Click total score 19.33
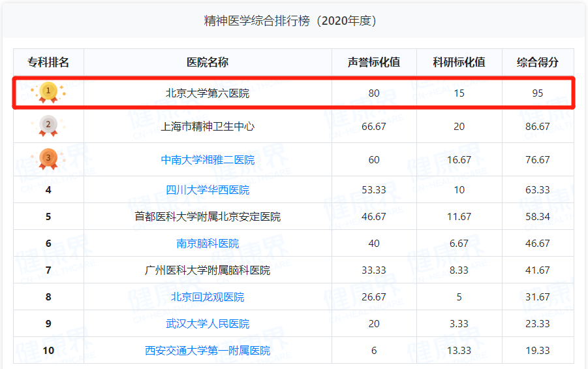The image size is (588, 369). coord(538,351)
